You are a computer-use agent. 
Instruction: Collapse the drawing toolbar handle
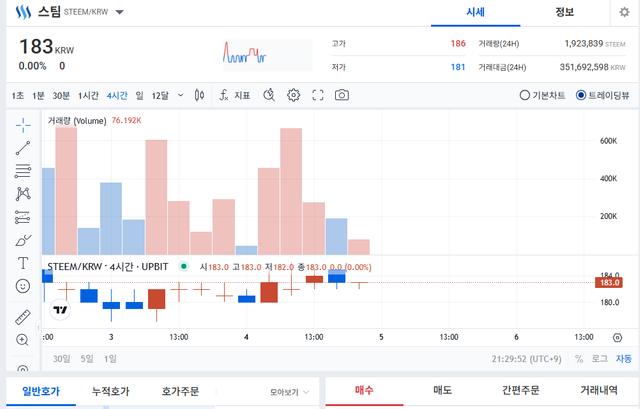(x=38, y=327)
